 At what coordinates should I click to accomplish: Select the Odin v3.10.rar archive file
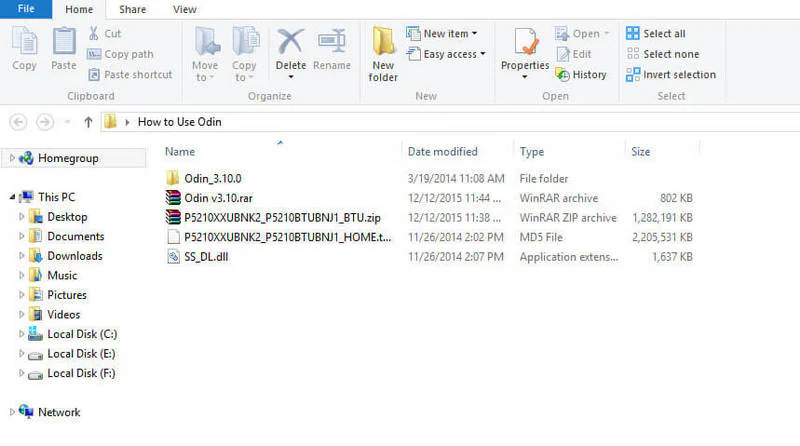218,198
